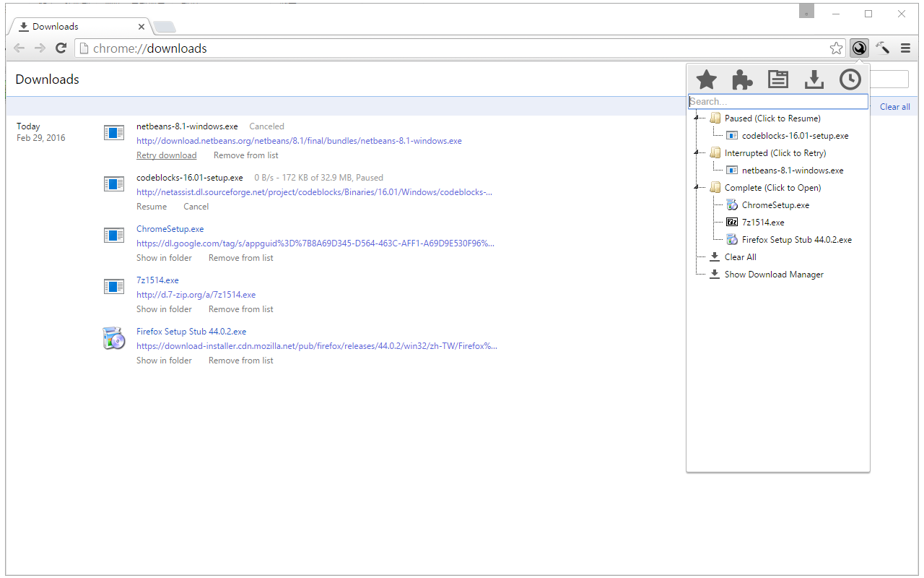Click the Interrupted folder icon in popup tree
This screenshot has width=924, height=578.
pos(715,152)
